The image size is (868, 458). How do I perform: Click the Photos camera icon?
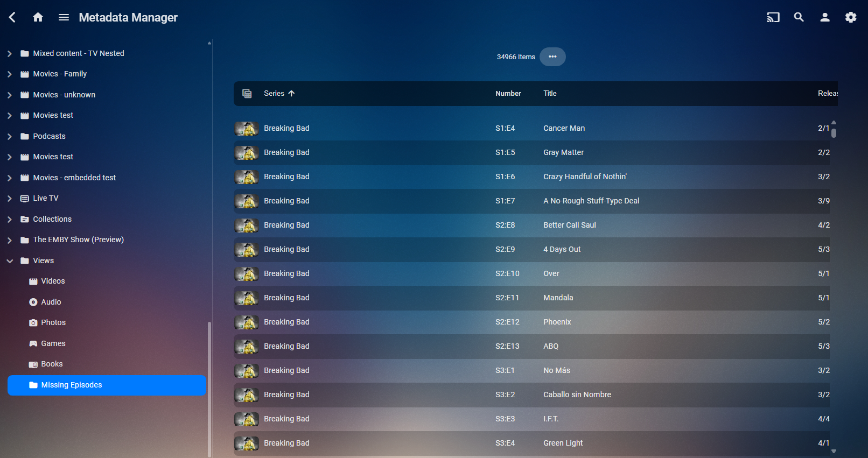pyautogui.click(x=33, y=323)
